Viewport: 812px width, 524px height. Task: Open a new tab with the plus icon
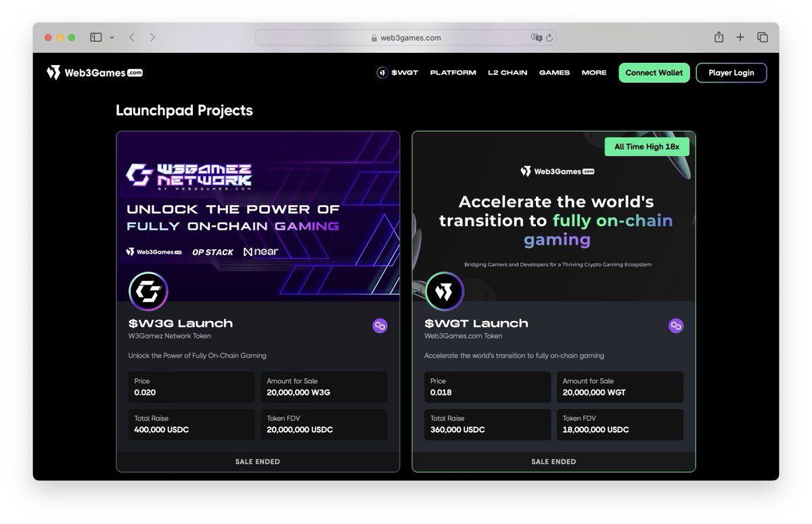tap(740, 37)
